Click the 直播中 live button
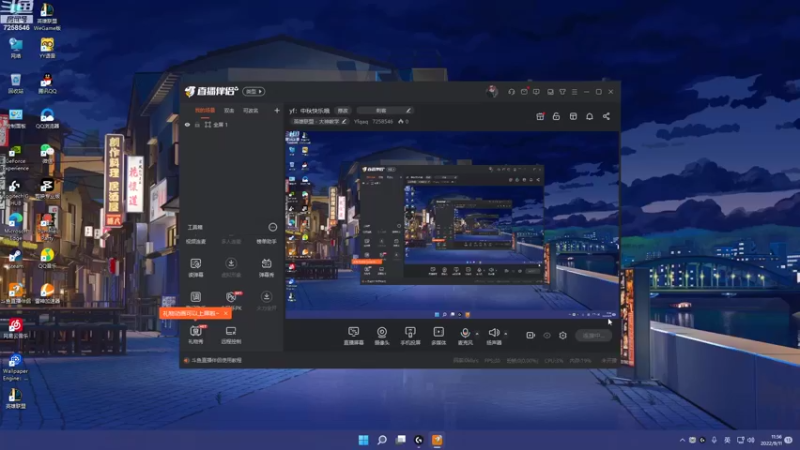 [x=593, y=335]
